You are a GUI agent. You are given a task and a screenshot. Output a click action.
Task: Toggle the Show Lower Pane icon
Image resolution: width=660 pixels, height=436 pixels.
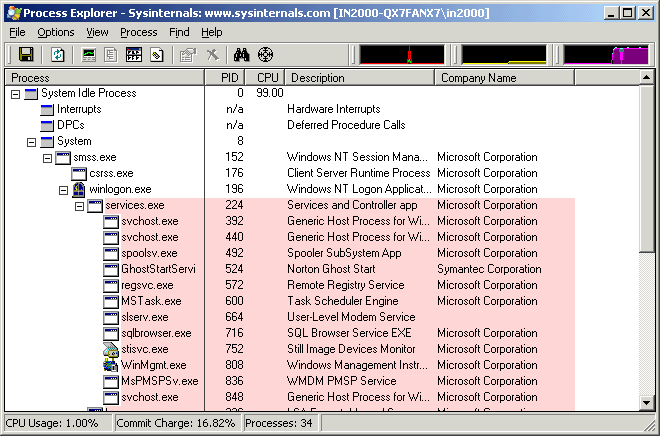point(134,55)
